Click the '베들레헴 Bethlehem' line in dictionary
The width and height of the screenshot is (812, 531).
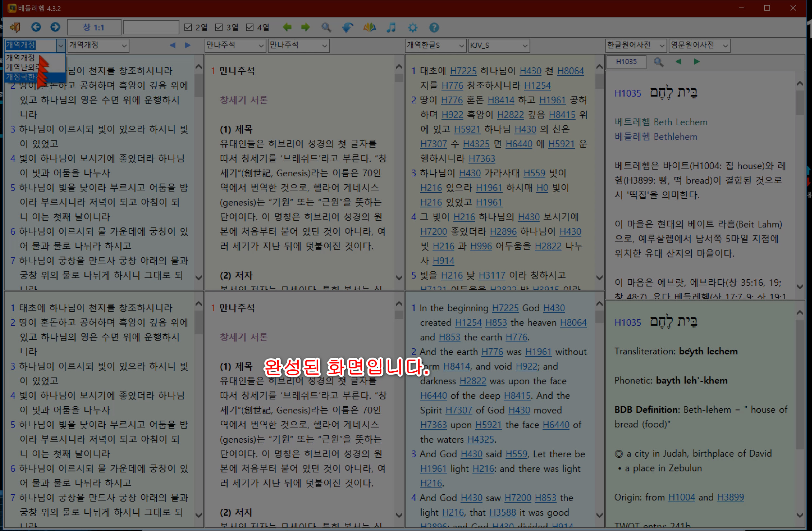pos(656,137)
